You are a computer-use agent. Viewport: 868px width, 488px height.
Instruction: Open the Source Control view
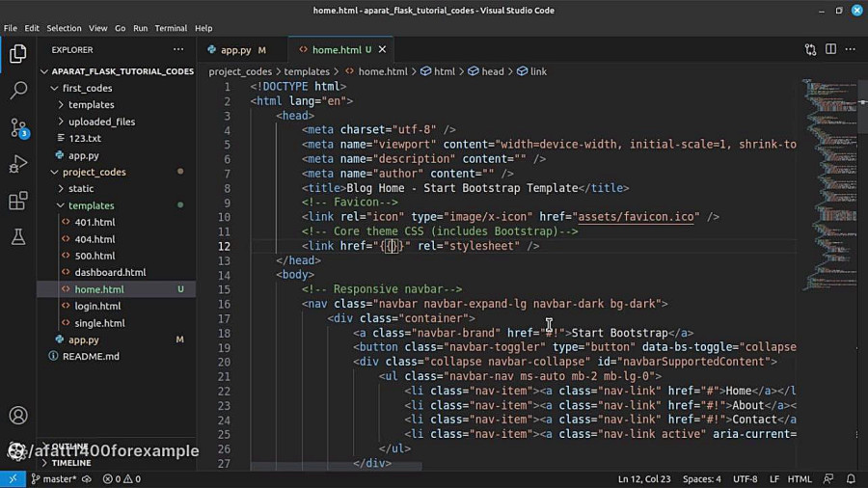click(x=17, y=127)
